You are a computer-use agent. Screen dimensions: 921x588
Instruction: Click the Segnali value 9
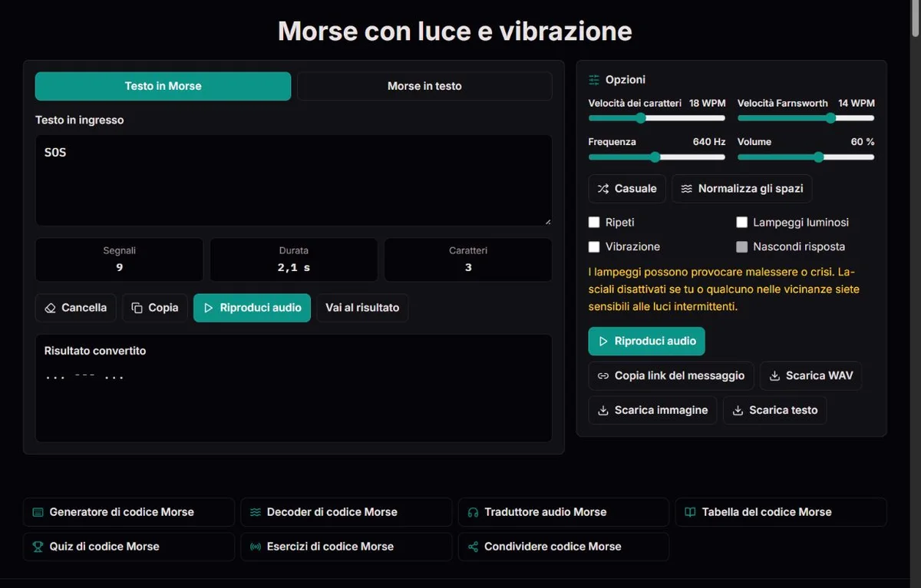click(x=120, y=268)
